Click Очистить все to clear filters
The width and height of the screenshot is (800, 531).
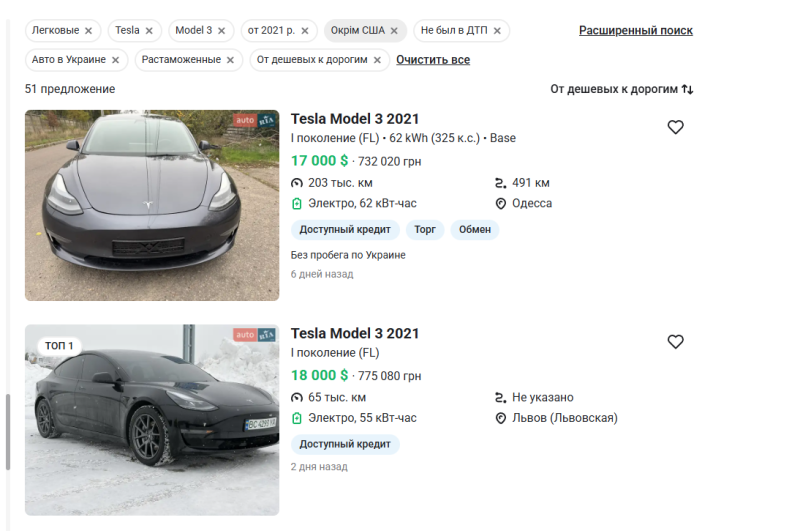(x=432, y=60)
